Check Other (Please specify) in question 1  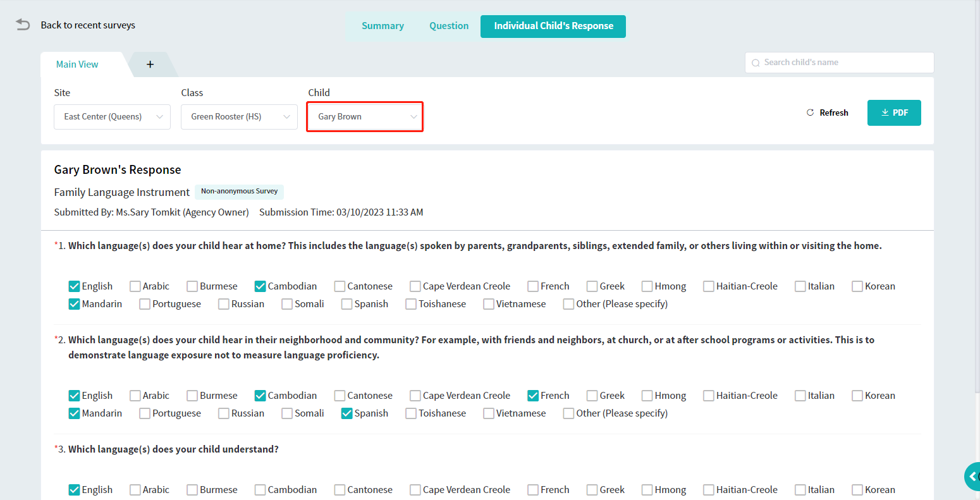pos(569,304)
